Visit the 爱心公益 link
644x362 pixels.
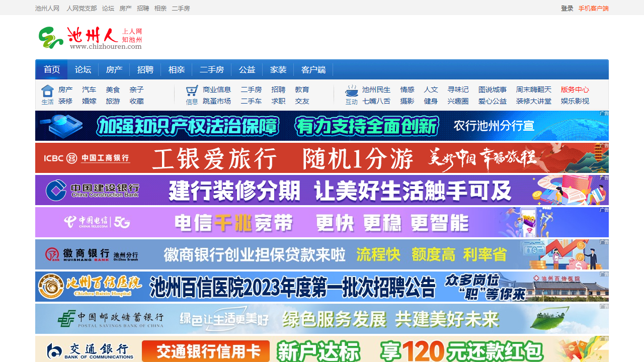point(493,101)
